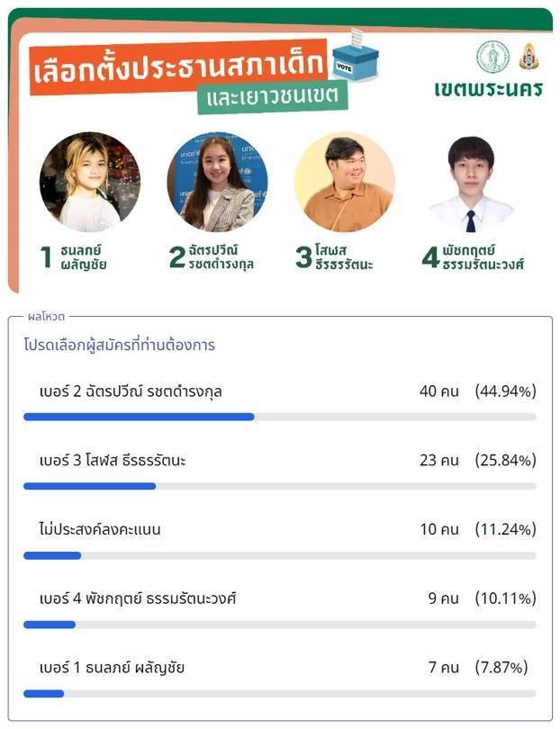Click the 44.94% progress bar
This screenshot has height=729, width=560.
[x=280, y=417]
